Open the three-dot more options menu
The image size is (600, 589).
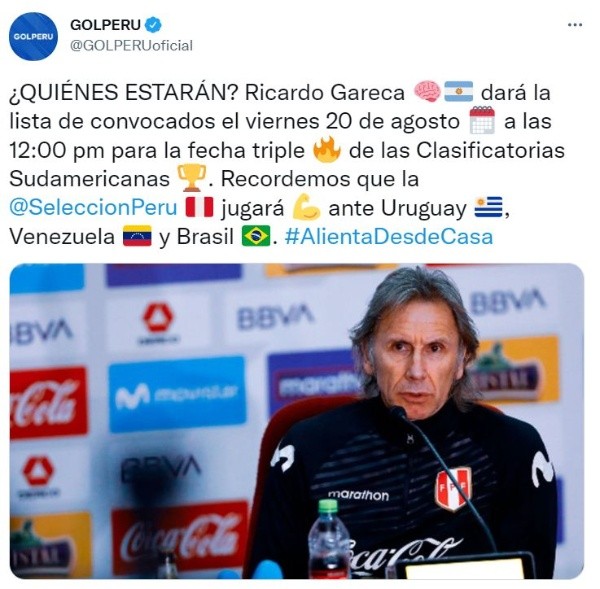click(574, 25)
